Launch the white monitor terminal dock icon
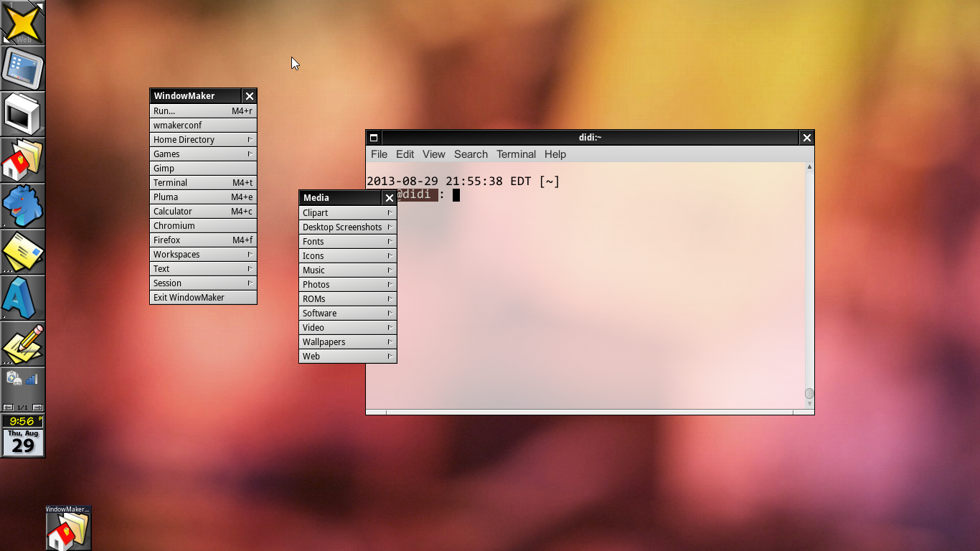This screenshot has width=980, height=551. pos(23,114)
